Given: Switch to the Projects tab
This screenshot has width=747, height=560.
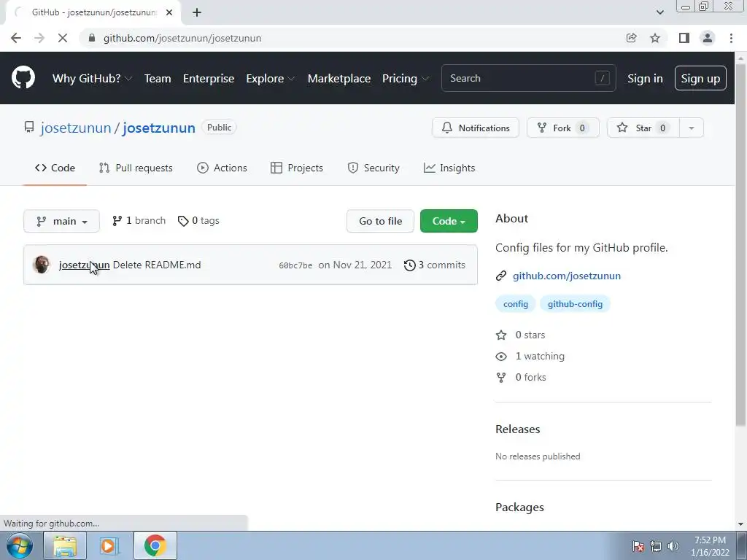Looking at the screenshot, I should (297, 168).
